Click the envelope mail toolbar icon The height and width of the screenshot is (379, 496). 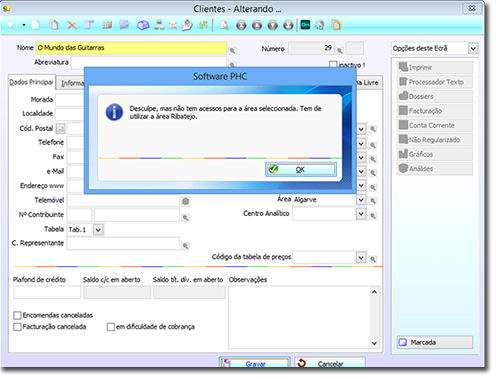[173, 25]
